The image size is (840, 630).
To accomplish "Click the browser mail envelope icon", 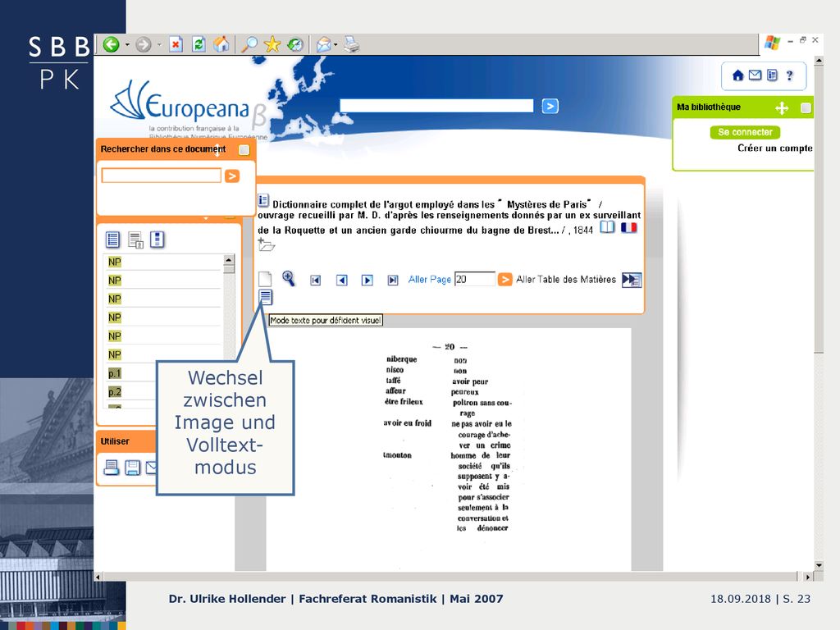I will pyautogui.click(x=323, y=44).
